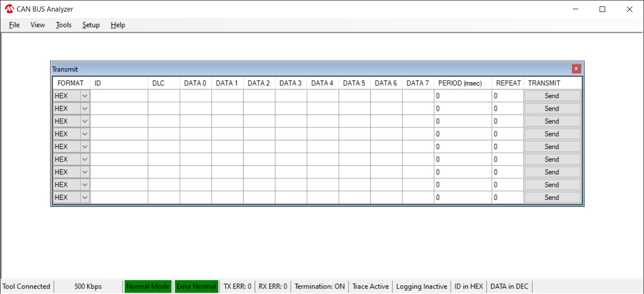Click the 500 Kbps bitrate status entry
Viewport: 644px width, 294px height.
[88, 287]
